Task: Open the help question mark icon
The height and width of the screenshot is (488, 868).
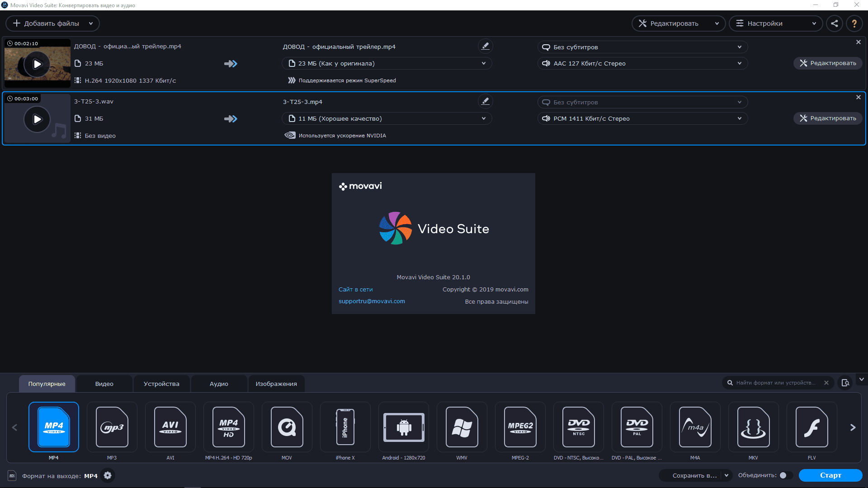Action: (x=854, y=23)
